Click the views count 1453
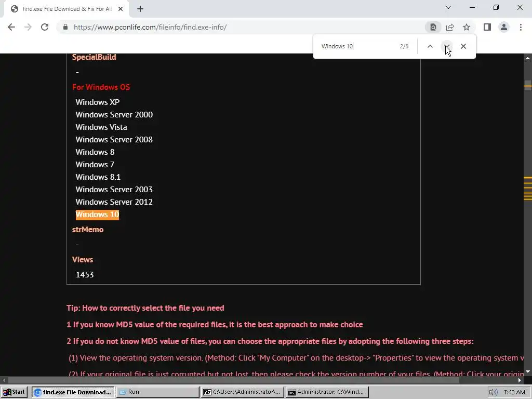This screenshot has height=399, width=532. (x=85, y=274)
